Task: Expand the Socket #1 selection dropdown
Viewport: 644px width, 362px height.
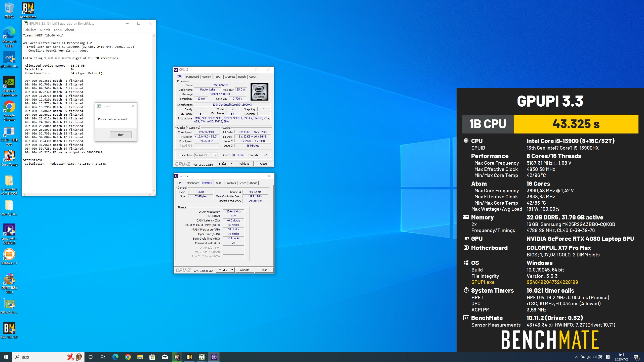Action: (x=215, y=155)
